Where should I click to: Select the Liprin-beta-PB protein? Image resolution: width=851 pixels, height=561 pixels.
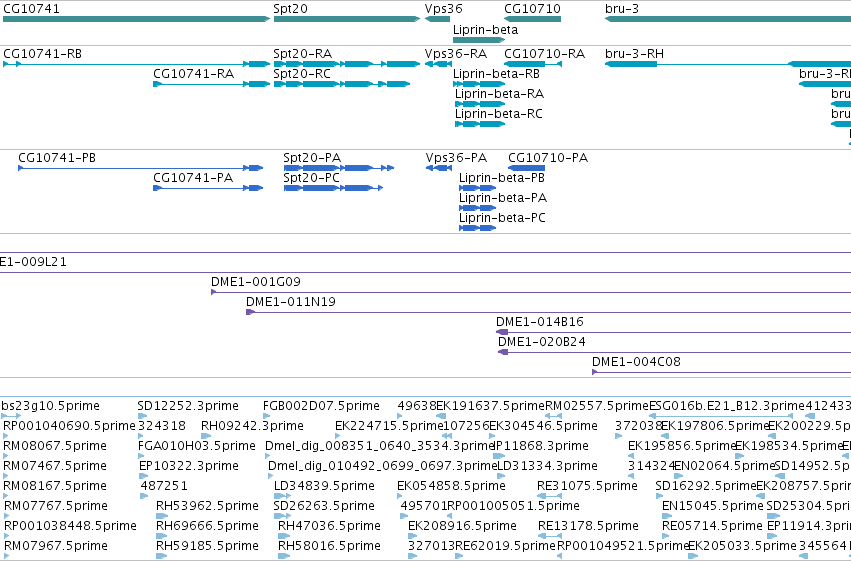478,188
